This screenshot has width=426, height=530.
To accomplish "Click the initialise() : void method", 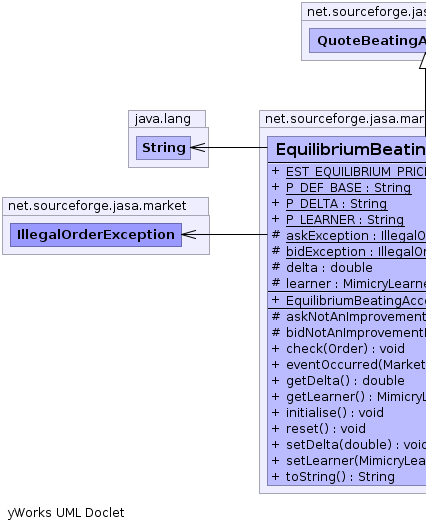I will 335,413.
